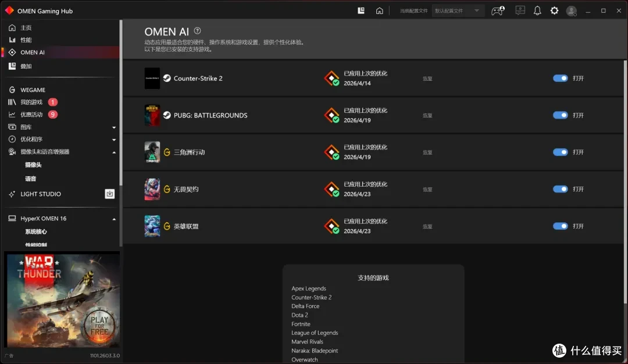Click optimization status icon for 无畏契约
The height and width of the screenshot is (364, 628).
pyautogui.click(x=332, y=189)
